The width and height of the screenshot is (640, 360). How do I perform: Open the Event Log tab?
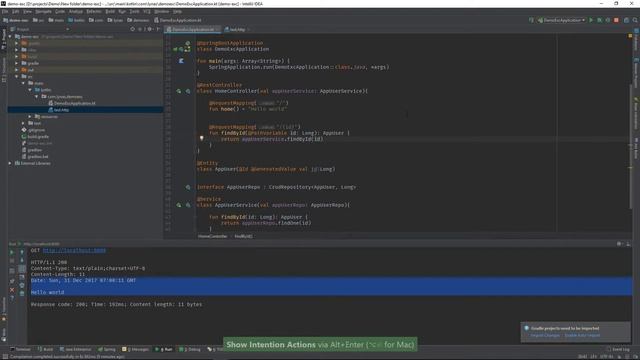[x=618, y=349]
